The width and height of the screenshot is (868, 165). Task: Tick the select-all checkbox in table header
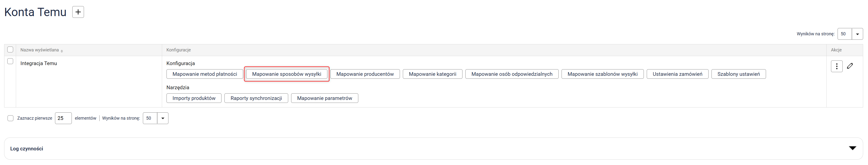point(10,50)
